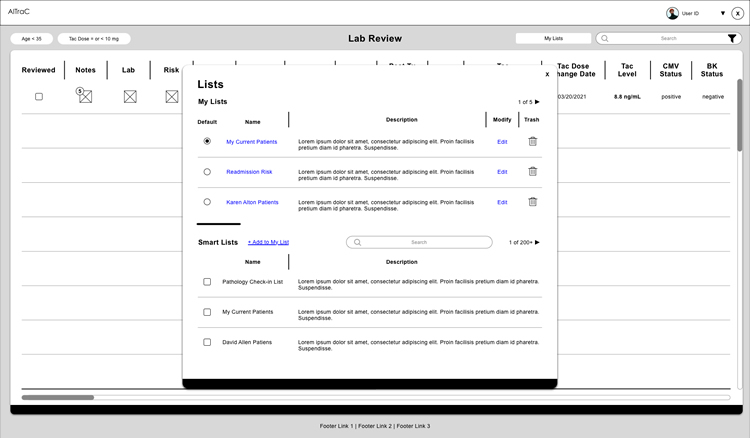Focus the Smart Lists search field

point(419,242)
